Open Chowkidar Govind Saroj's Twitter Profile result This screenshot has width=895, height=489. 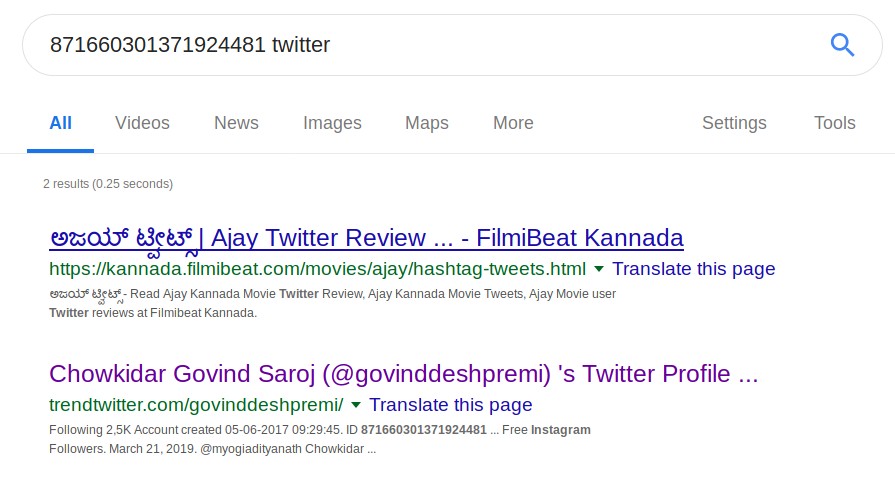[403, 374]
